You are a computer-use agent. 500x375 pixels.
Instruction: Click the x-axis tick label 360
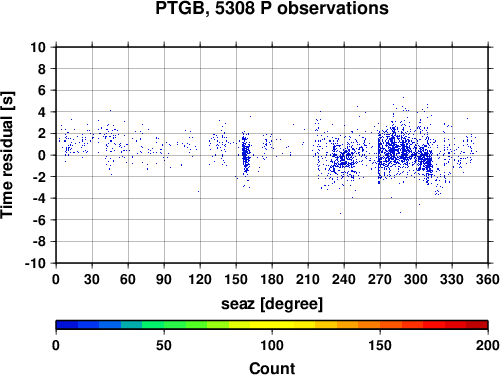tap(488, 279)
